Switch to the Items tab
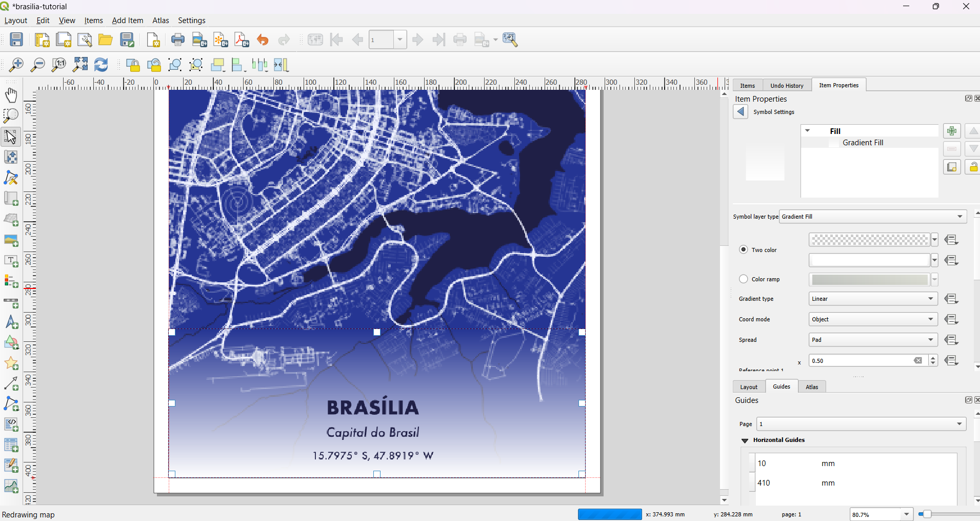The image size is (980, 521). coord(748,86)
